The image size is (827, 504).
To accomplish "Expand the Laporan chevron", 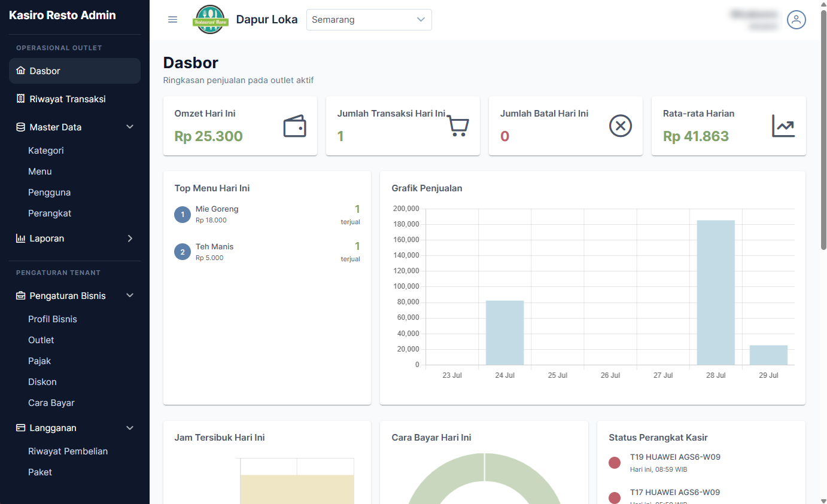I will coord(130,238).
